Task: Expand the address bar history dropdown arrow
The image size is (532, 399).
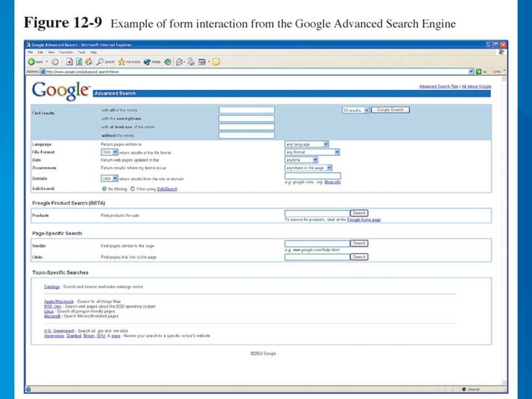Action: point(471,71)
